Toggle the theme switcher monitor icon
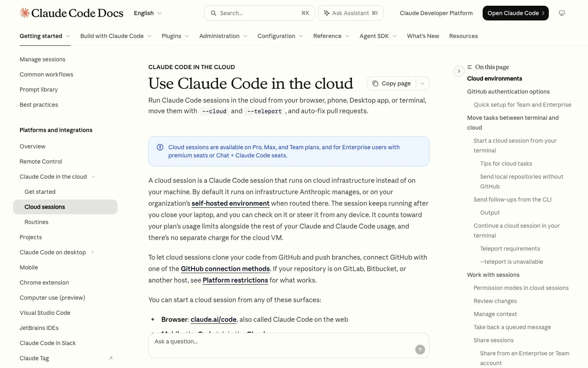This screenshot has width=588, height=368. point(562,13)
